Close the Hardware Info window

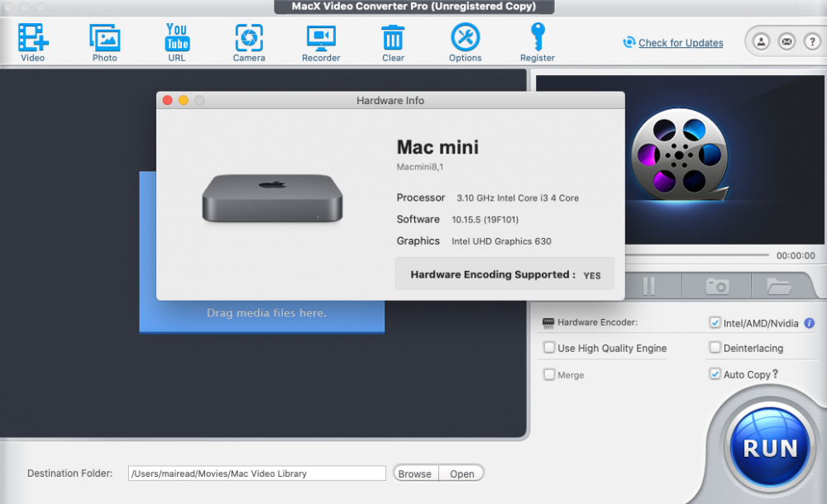167,100
